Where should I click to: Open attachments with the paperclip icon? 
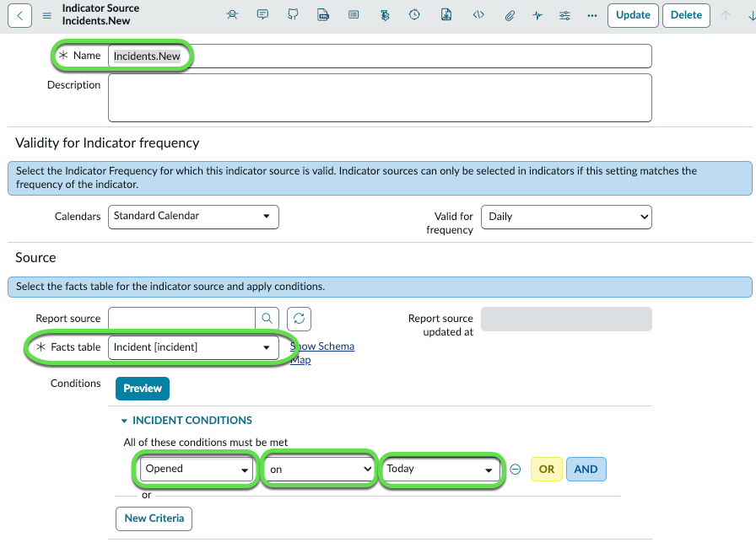(510, 15)
